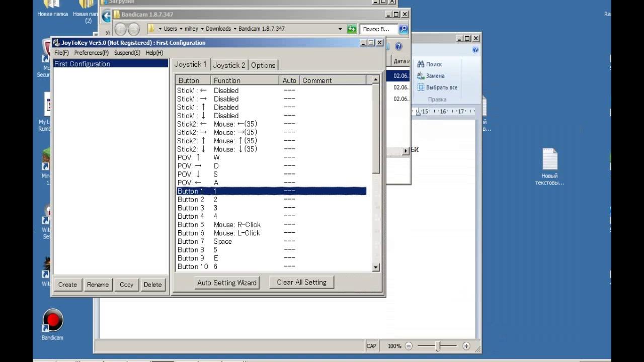Open File(F) menu in JoyToKey
The width and height of the screenshot is (644, 362).
click(61, 53)
